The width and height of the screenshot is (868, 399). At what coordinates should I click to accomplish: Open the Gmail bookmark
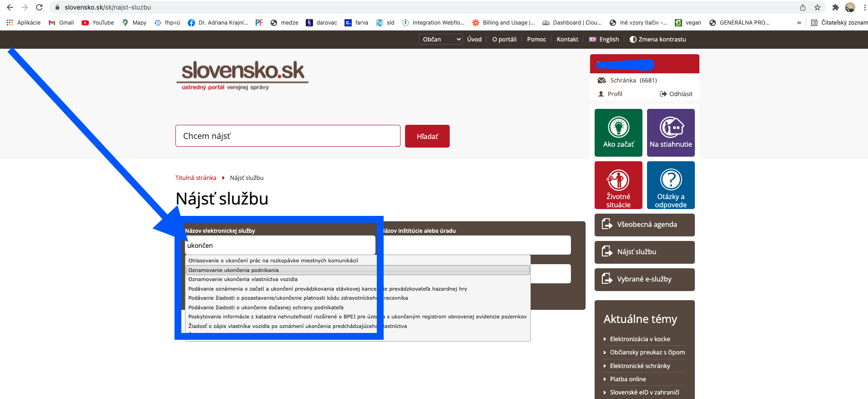pyautogui.click(x=61, y=23)
